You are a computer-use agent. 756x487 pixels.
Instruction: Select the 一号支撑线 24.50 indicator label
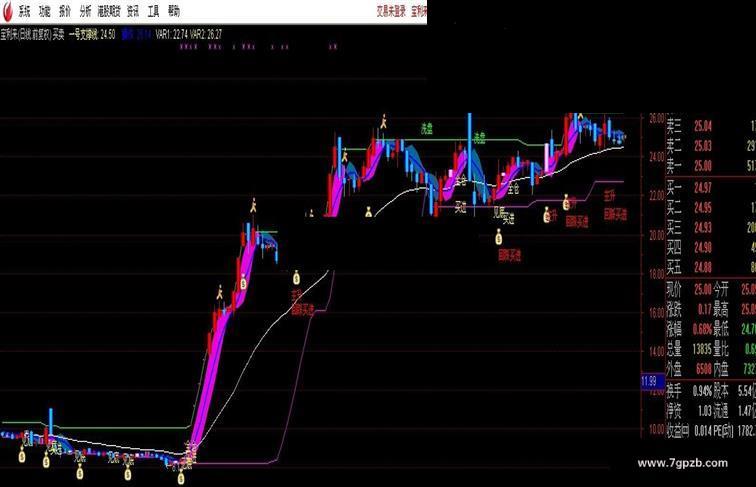click(x=92, y=34)
